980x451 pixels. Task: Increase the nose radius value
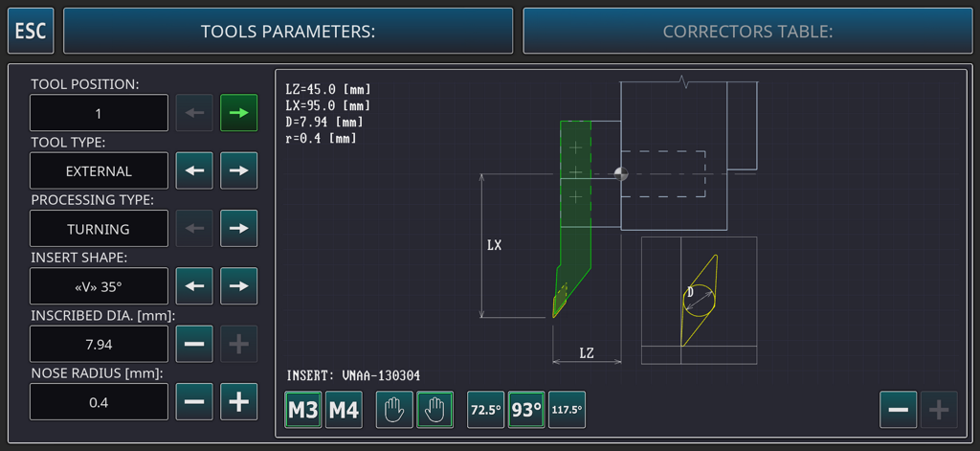[239, 402]
